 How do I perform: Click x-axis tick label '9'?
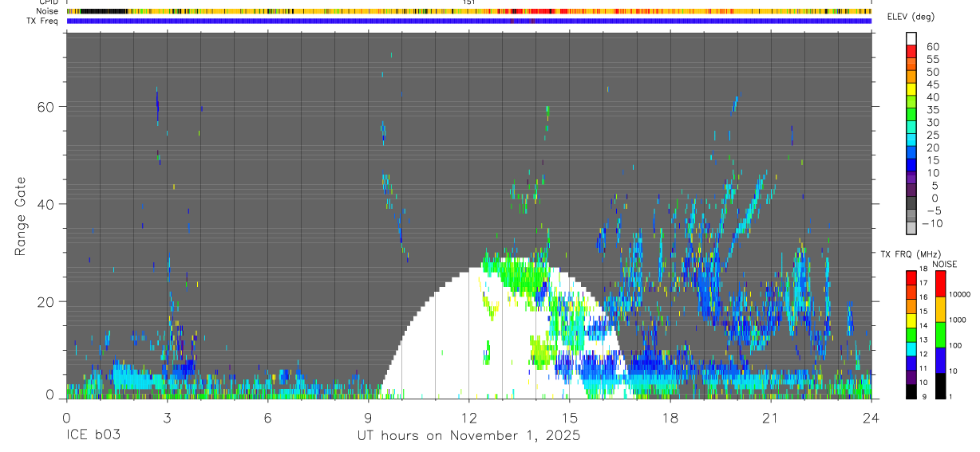coord(368,418)
